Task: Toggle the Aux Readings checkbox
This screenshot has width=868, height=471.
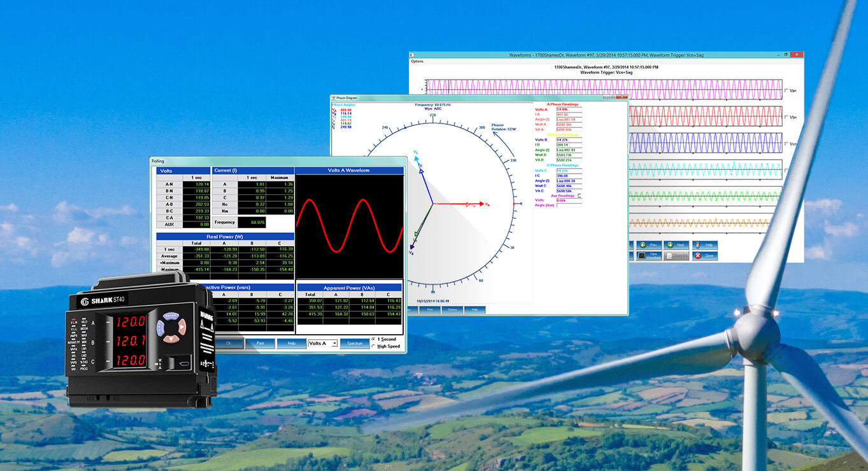Action: [580, 195]
